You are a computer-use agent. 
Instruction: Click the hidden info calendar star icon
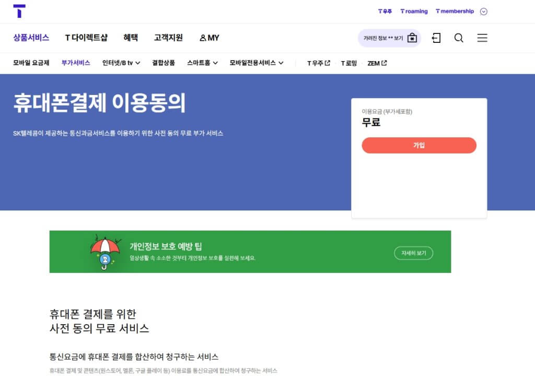pyautogui.click(x=412, y=38)
